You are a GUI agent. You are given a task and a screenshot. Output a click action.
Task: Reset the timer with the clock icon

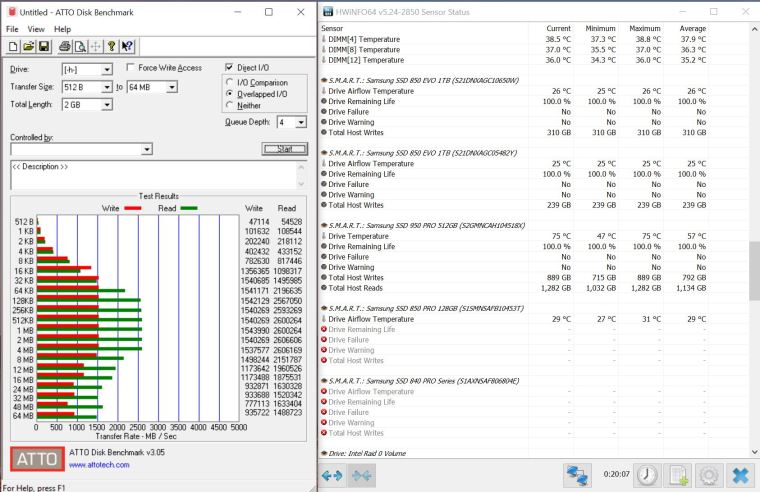pyautogui.click(x=648, y=476)
